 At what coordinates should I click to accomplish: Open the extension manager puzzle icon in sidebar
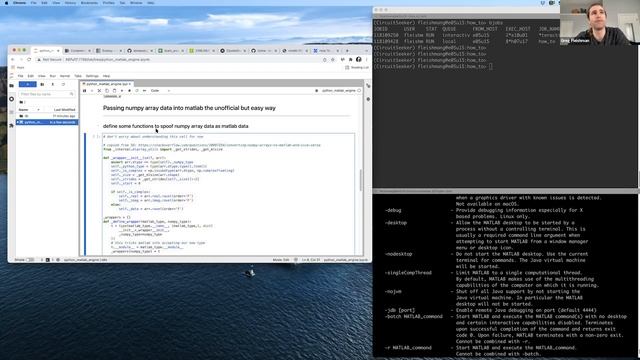click(11, 126)
